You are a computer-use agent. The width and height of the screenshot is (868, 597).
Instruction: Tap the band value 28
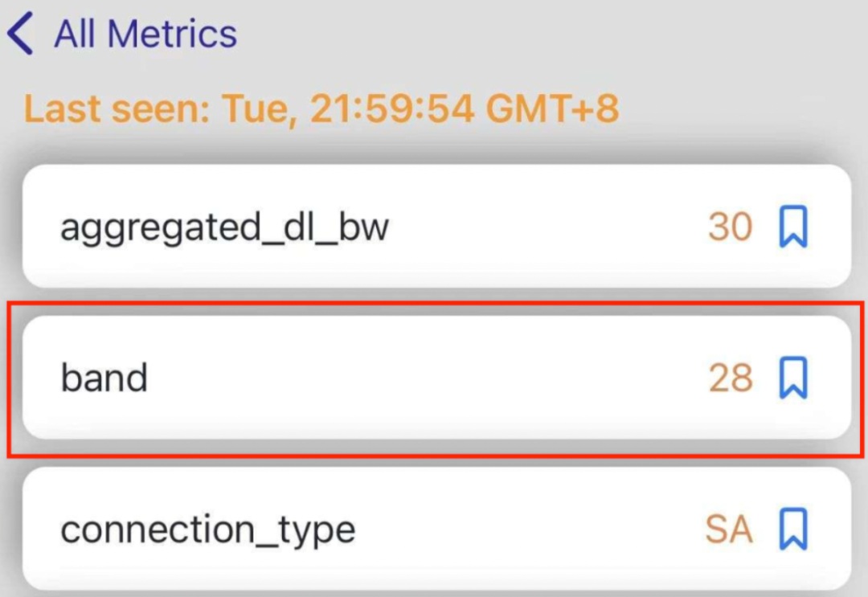click(x=731, y=378)
